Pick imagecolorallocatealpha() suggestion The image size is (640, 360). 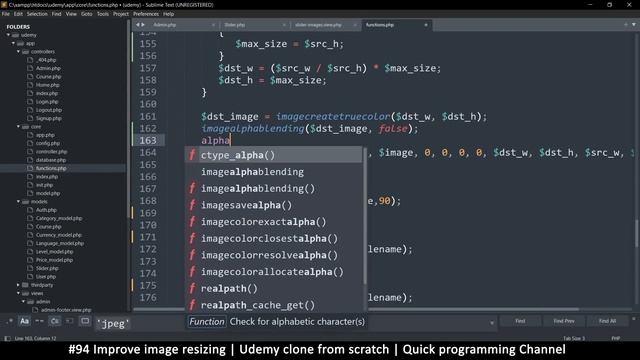pyautogui.click(x=273, y=272)
